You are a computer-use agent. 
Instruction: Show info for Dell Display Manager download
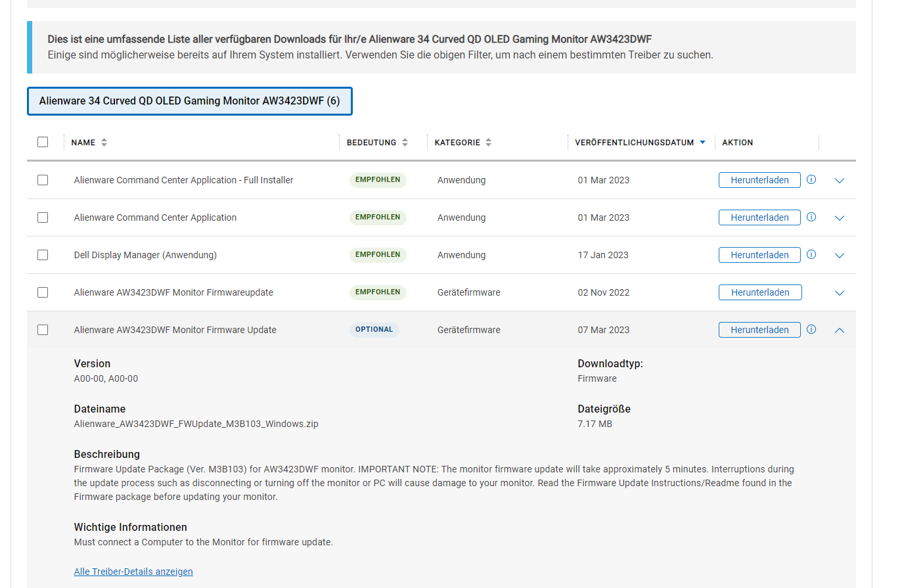[811, 254]
